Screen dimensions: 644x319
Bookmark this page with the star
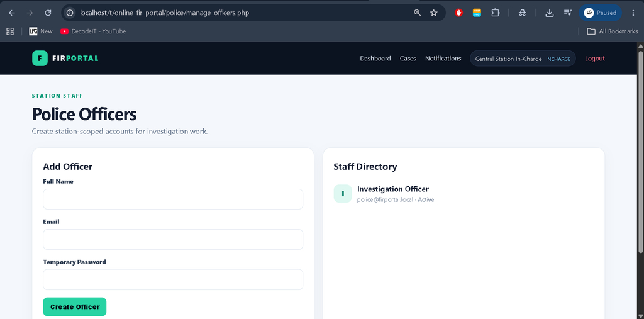coord(434,13)
